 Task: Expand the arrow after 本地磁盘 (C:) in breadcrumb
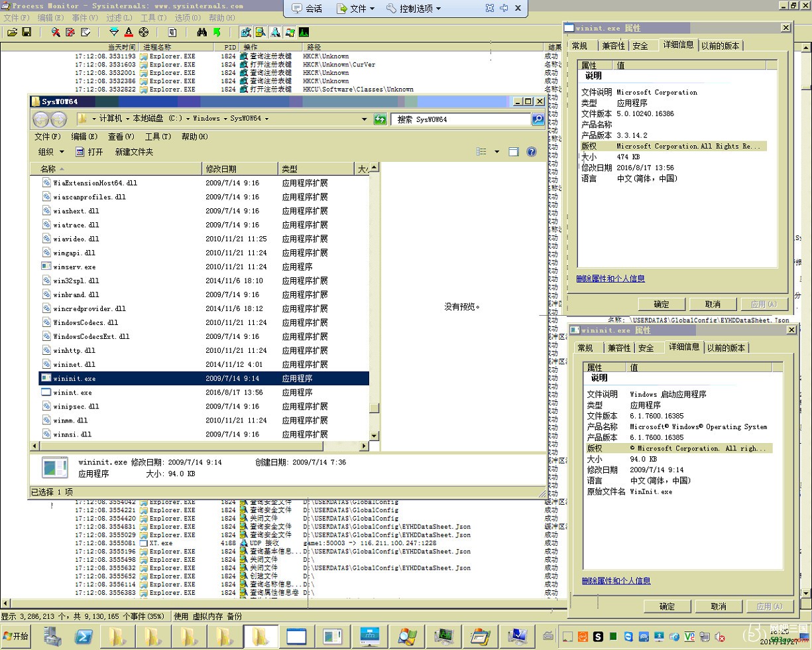[188, 119]
